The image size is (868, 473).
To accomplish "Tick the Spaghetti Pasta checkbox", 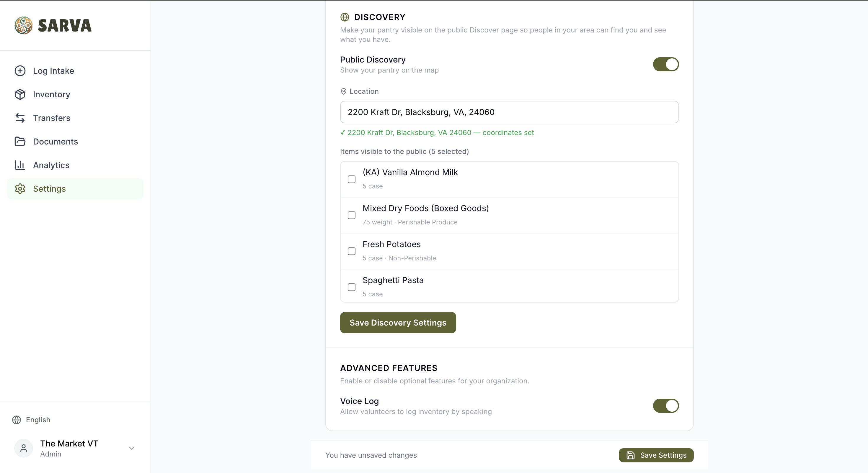I will [351, 287].
